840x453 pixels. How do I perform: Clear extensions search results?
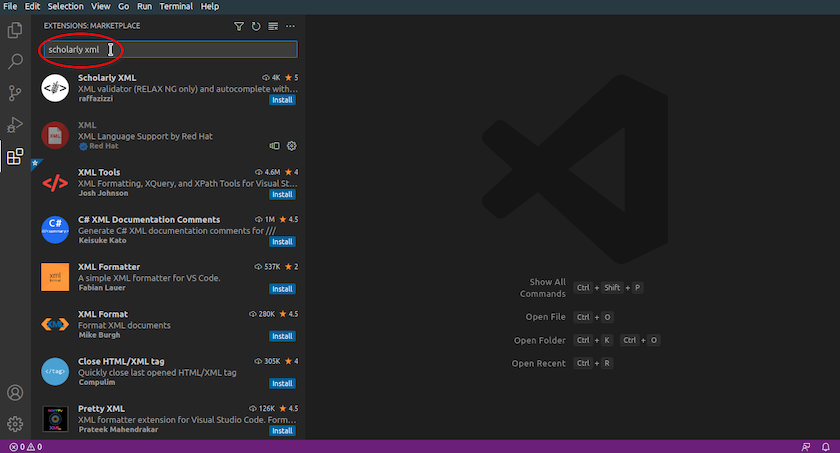(273, 26)
